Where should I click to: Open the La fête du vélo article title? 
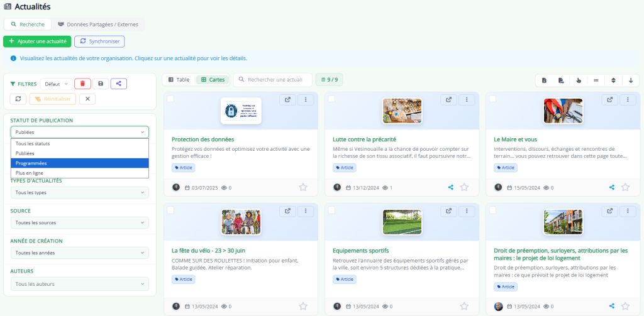(x=208, y=250)
